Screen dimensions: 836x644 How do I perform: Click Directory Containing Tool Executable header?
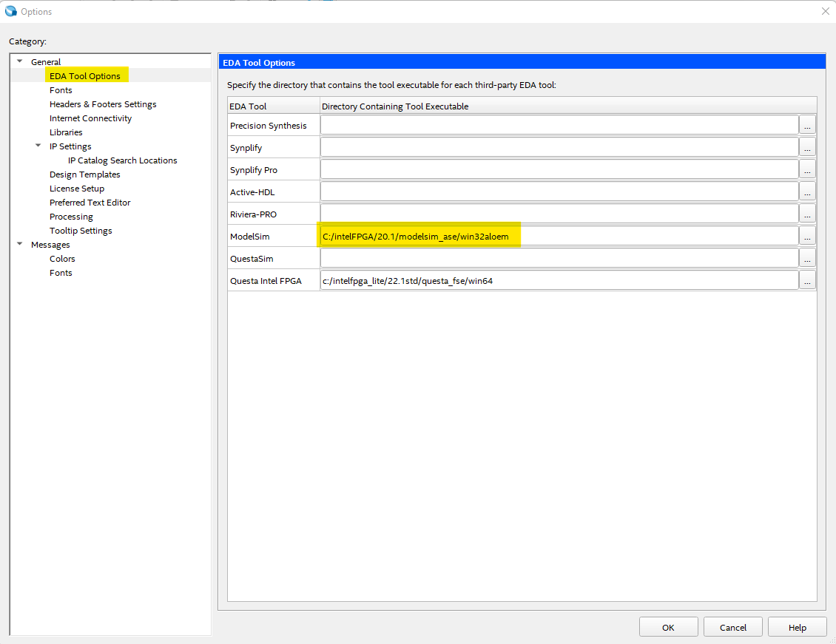click(x=568, y=106)
